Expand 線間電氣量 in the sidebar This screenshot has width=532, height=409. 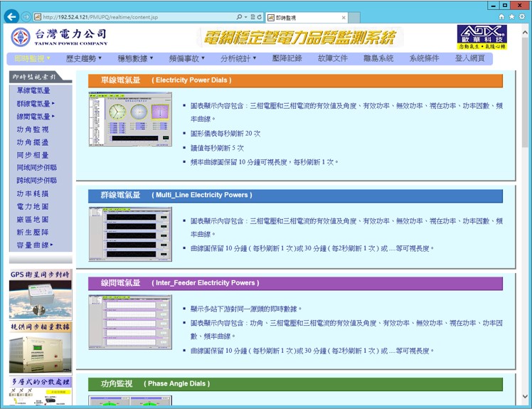[x=36, y=117]
